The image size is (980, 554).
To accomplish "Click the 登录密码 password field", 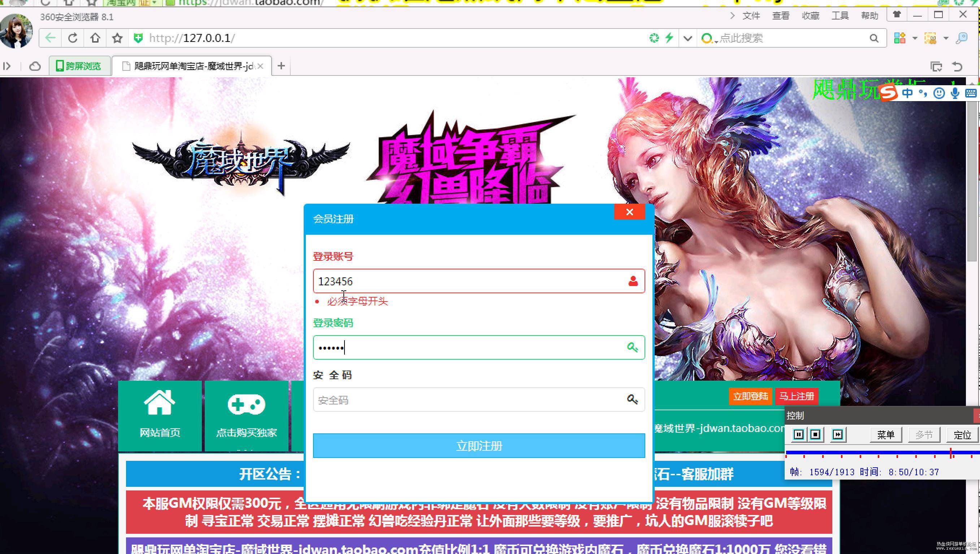I will coord(479,347).
